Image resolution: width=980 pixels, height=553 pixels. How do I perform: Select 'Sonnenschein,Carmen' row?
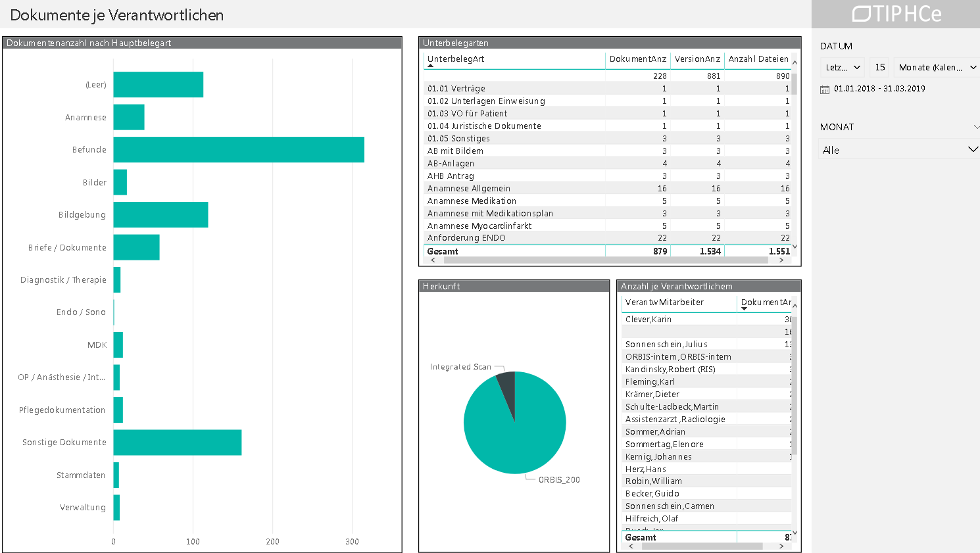707,506
